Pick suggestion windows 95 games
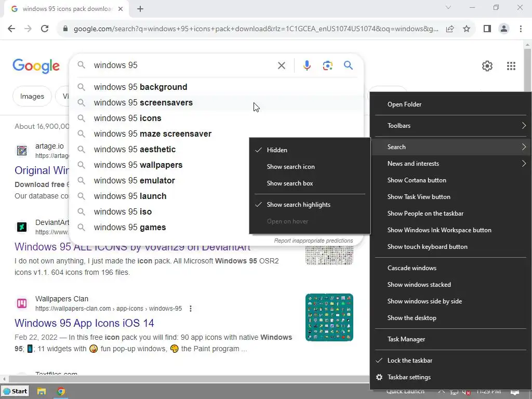This screenshot has width=532, height=399. pyautogui.click(x=159, y=228)
